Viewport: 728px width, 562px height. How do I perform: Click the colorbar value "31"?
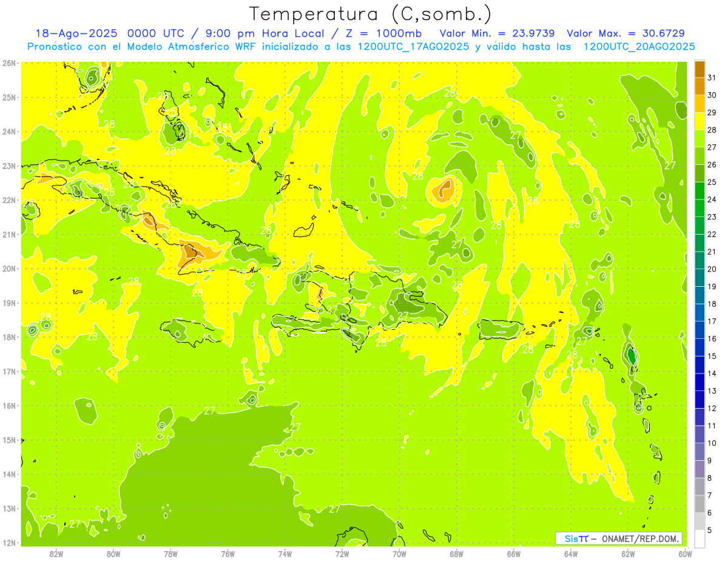[712, 77]
